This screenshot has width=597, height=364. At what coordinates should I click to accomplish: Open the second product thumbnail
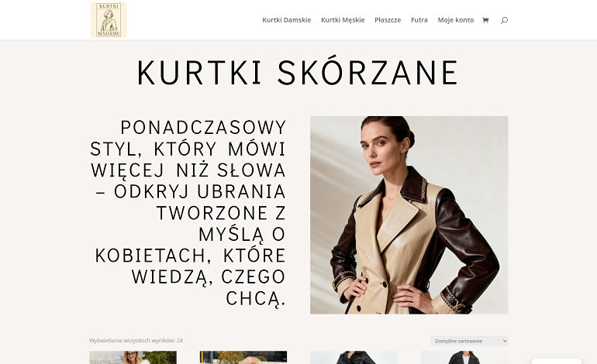[243, 358]
